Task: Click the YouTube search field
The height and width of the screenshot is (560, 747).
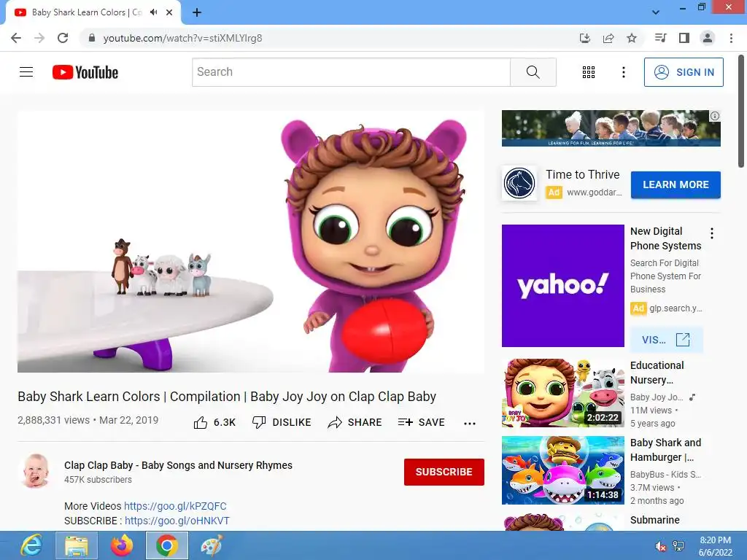Action: [x=351, y=72]
